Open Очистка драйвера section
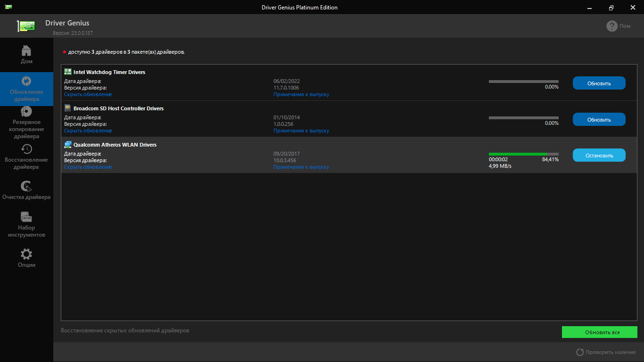The width and height of the screenshot is (644, 362). 26,191
